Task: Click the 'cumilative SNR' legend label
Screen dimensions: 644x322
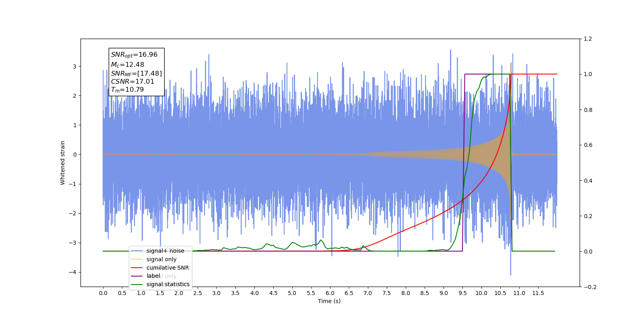Action: 167,268
